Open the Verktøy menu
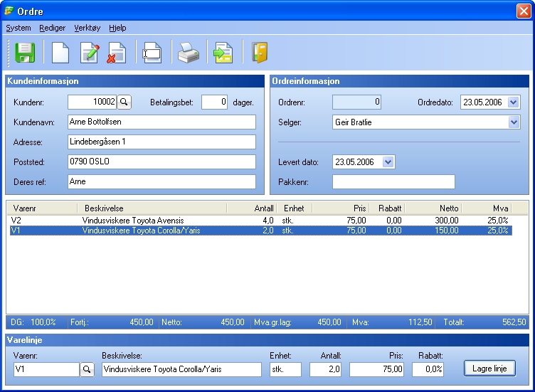 click(x=88, y=28)
